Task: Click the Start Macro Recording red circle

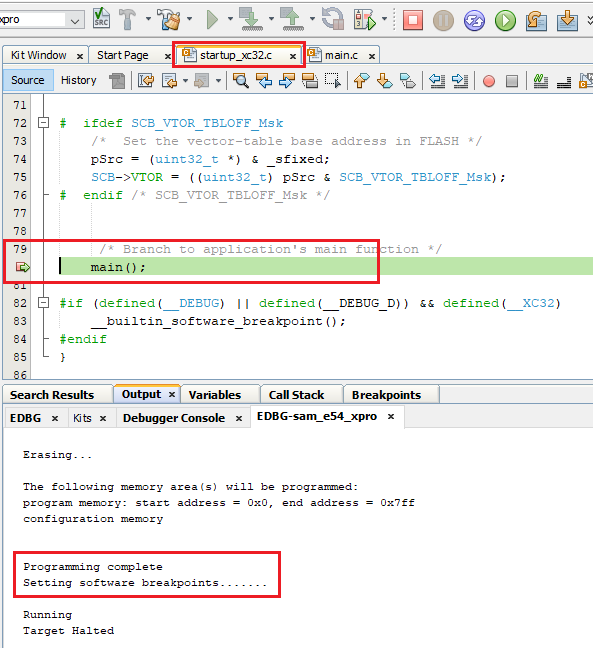Action: 489,81
